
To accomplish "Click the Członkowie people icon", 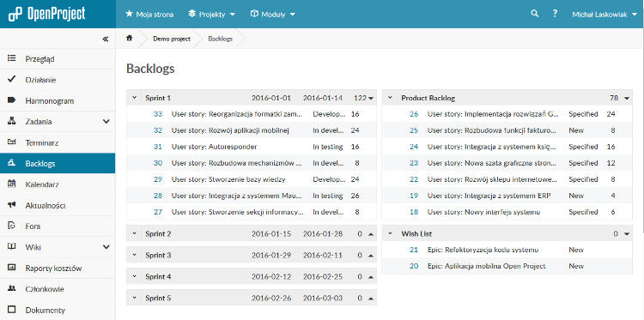I will (x=11, y=289).
